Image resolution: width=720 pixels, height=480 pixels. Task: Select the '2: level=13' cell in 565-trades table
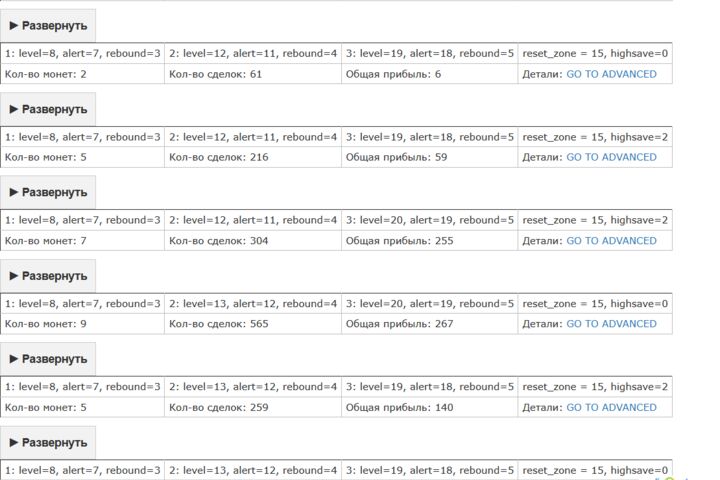coord(253,304)
